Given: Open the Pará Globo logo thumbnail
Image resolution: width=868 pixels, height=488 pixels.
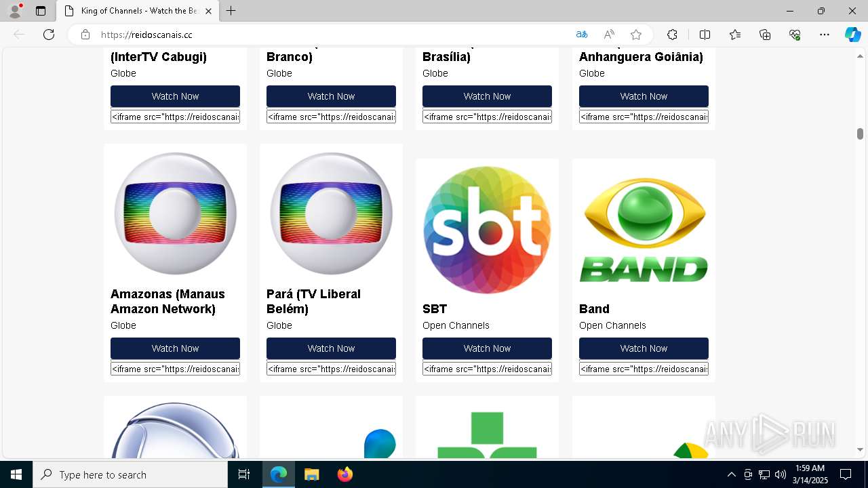Looking at the screenshot, I should [331, 213].
